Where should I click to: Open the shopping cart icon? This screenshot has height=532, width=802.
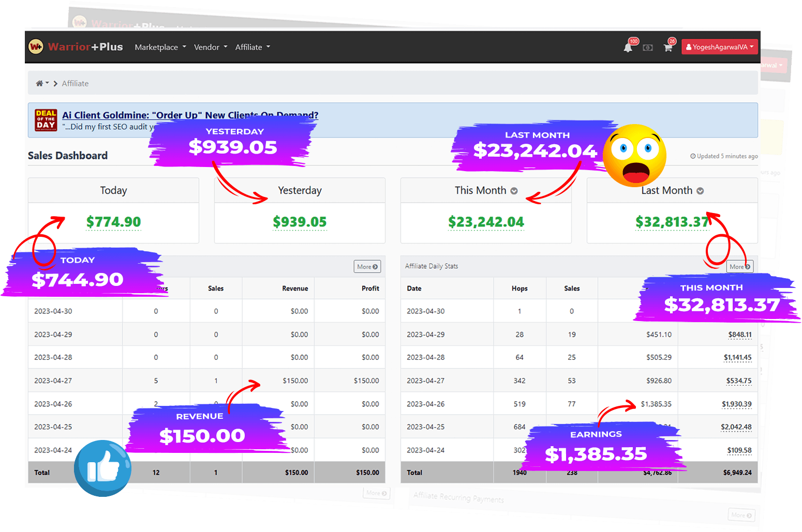point(668,48)
